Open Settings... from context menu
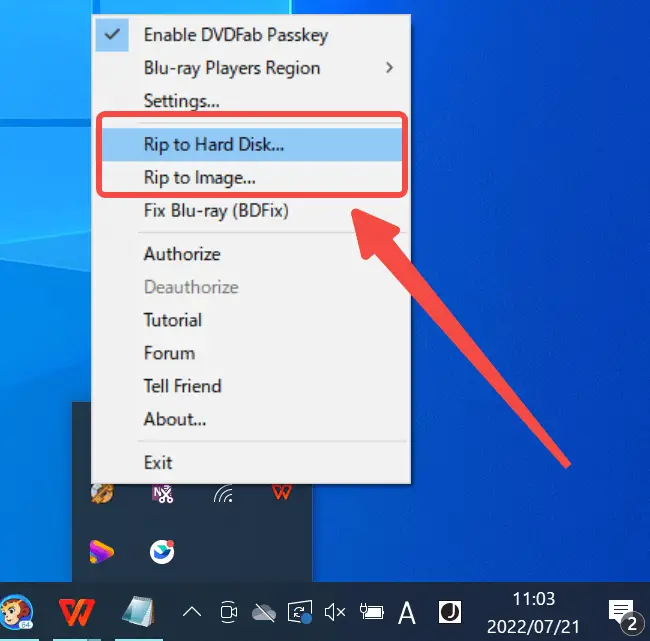650x641 pixels. click(x=251, y=101)
